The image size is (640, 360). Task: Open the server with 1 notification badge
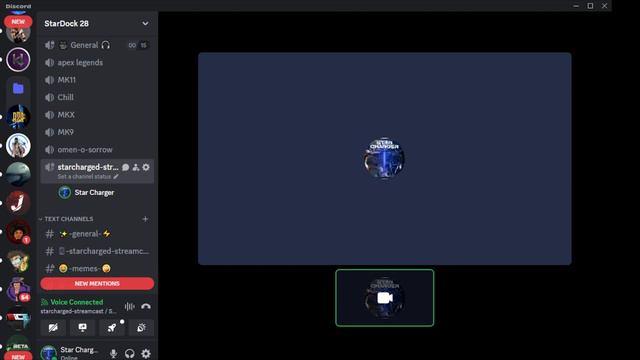click(18, 231)
